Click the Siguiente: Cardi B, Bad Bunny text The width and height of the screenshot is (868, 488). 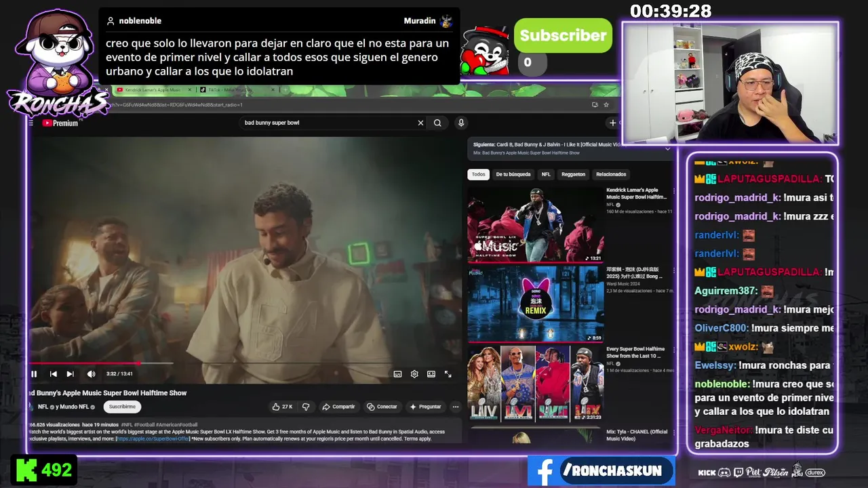[547, 144]
